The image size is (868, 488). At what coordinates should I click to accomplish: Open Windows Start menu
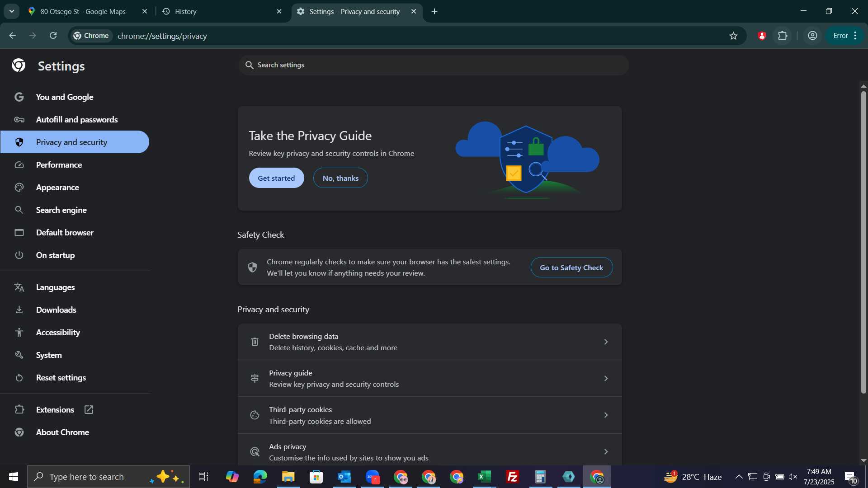(x=13, y=477)
